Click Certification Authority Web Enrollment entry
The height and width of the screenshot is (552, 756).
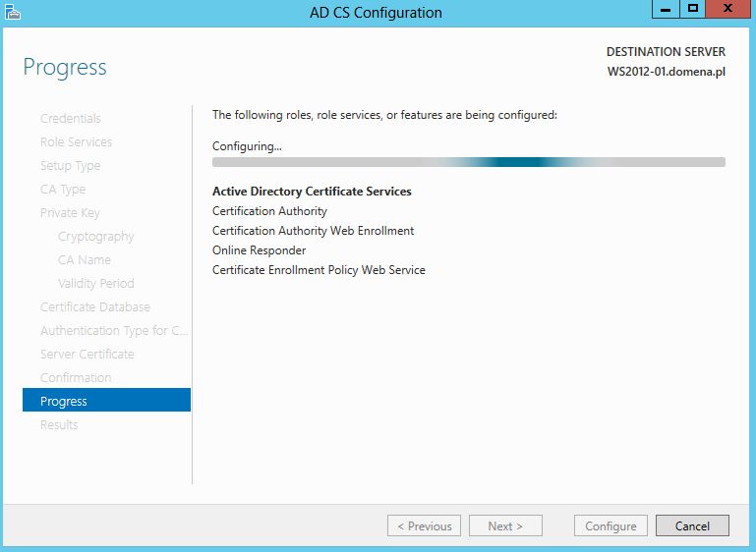point(313,231)
